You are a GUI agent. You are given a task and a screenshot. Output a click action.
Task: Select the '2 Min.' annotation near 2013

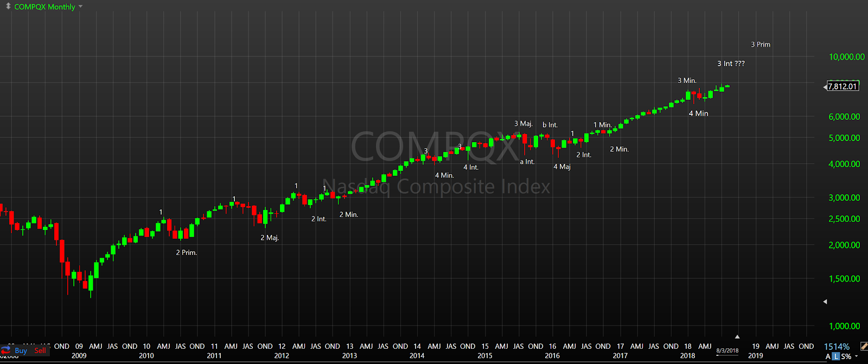349,214
